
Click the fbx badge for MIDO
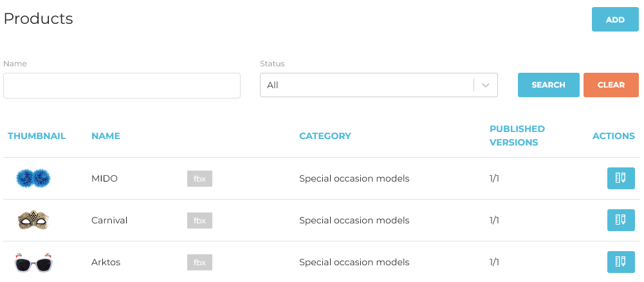point(199,178)
